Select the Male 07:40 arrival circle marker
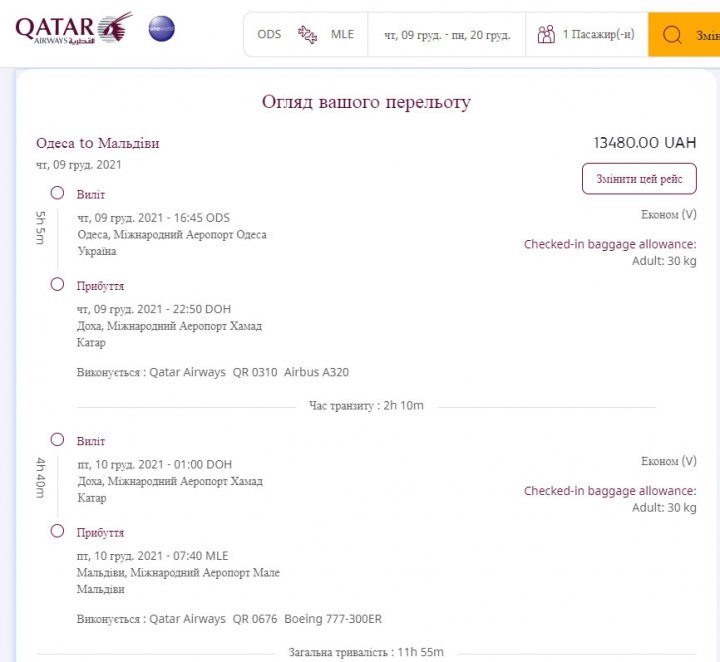This screenshot has width=720, height=662. click(57, 531)
